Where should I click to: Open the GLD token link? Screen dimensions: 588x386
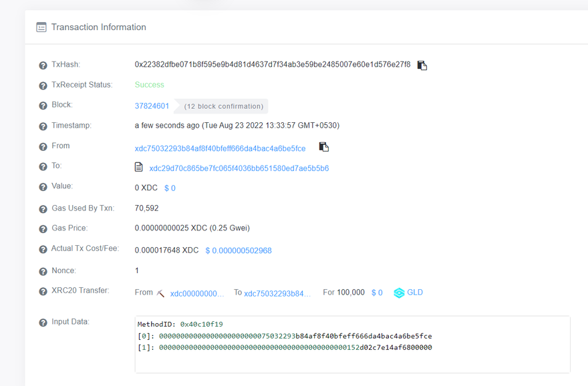pyautogui.click(x=415, y=293)
